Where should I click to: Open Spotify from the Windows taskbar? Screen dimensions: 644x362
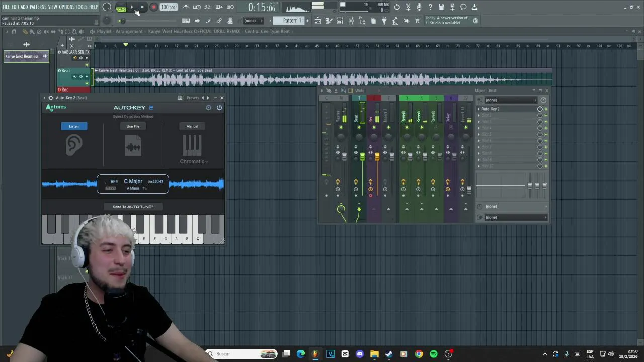tap(433, 354)
